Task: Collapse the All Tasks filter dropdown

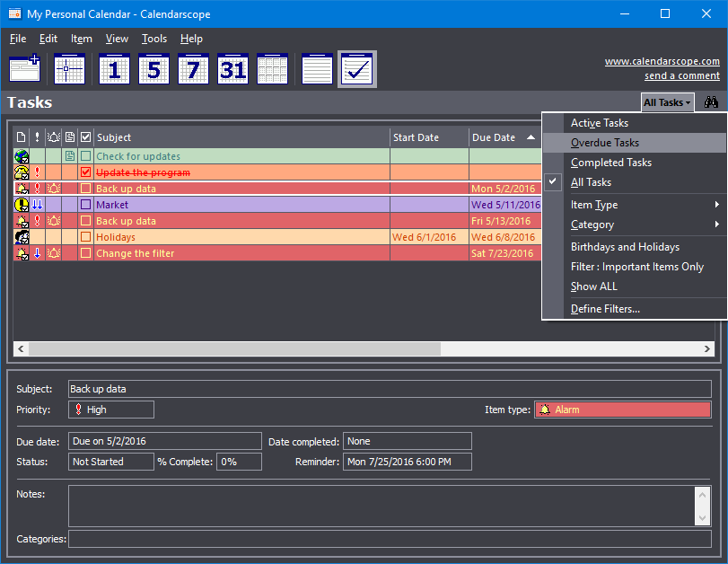Action: pos(667,102)
